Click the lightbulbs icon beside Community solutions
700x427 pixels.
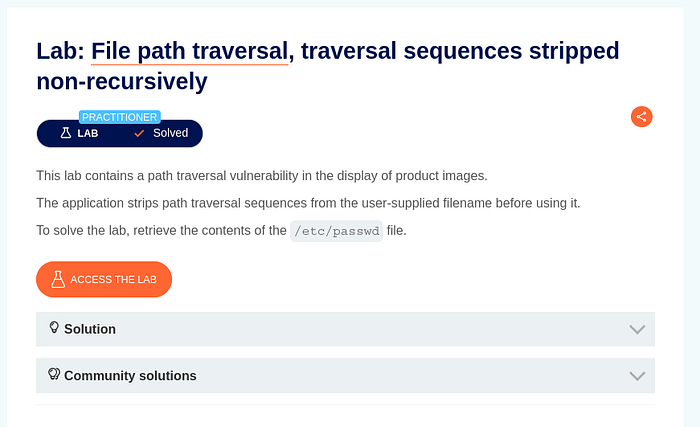(x=55, y=375)
